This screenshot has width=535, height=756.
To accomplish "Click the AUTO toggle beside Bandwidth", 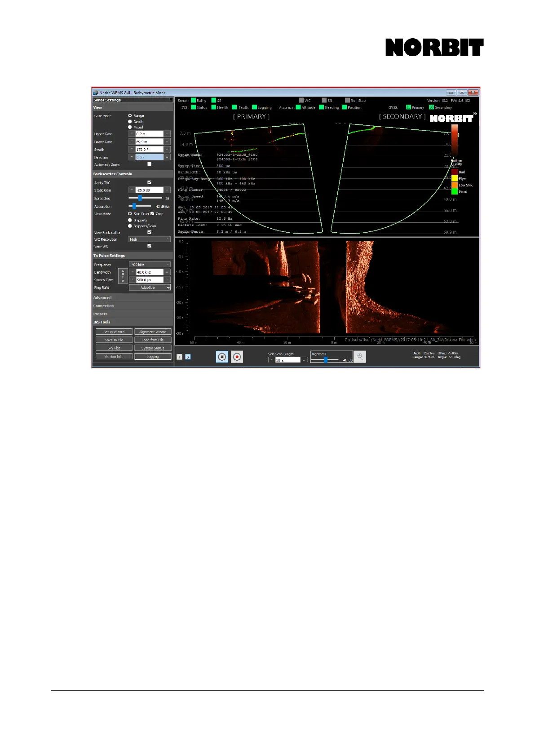I will [123, 276].
